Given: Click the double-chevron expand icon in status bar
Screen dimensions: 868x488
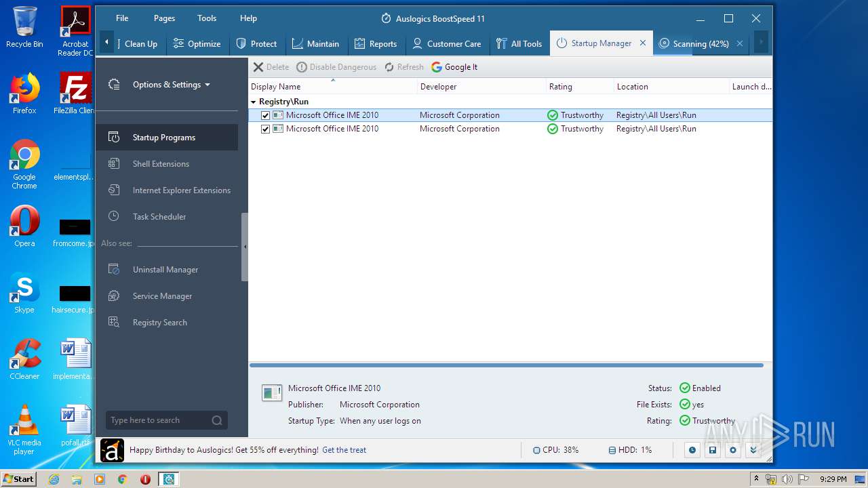Looking at the screenshot, I should click(753, 450).
